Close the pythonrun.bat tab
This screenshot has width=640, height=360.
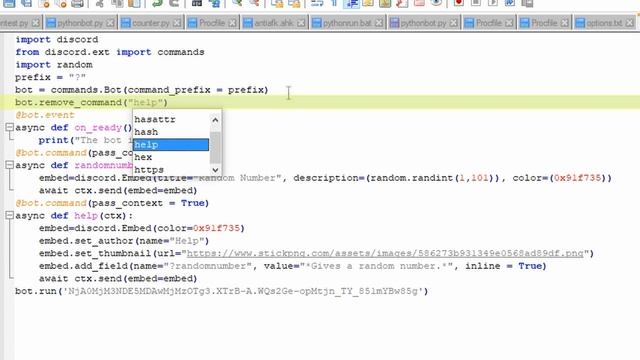379,23
